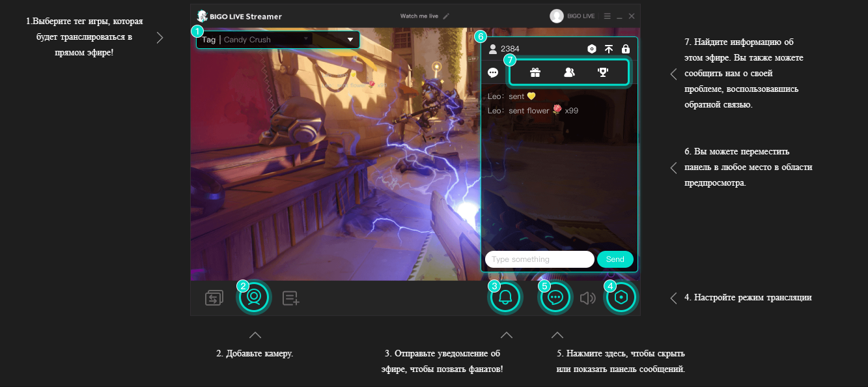Screen dimensions: 868x387
Task: Click the Type something input field
Action: (539, 259)
